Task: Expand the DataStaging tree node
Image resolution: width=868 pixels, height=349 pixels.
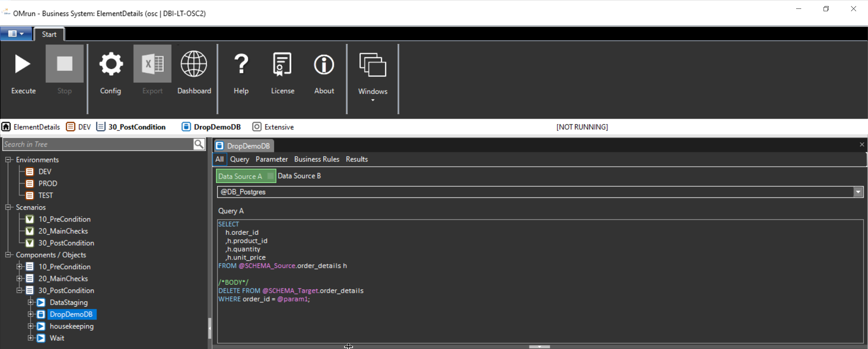Action: (30, 302)
